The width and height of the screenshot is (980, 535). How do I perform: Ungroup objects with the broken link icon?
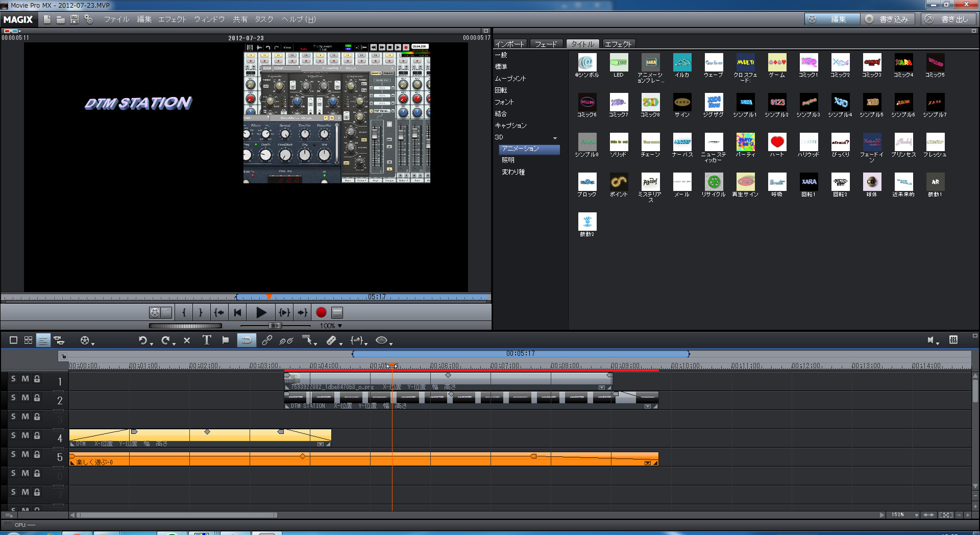286,341
